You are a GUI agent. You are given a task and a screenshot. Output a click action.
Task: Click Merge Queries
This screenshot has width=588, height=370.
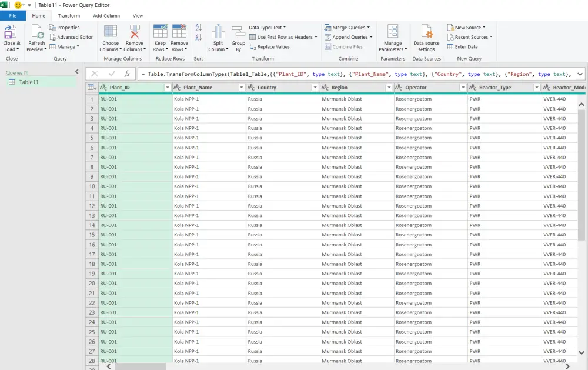coord(347,28)
